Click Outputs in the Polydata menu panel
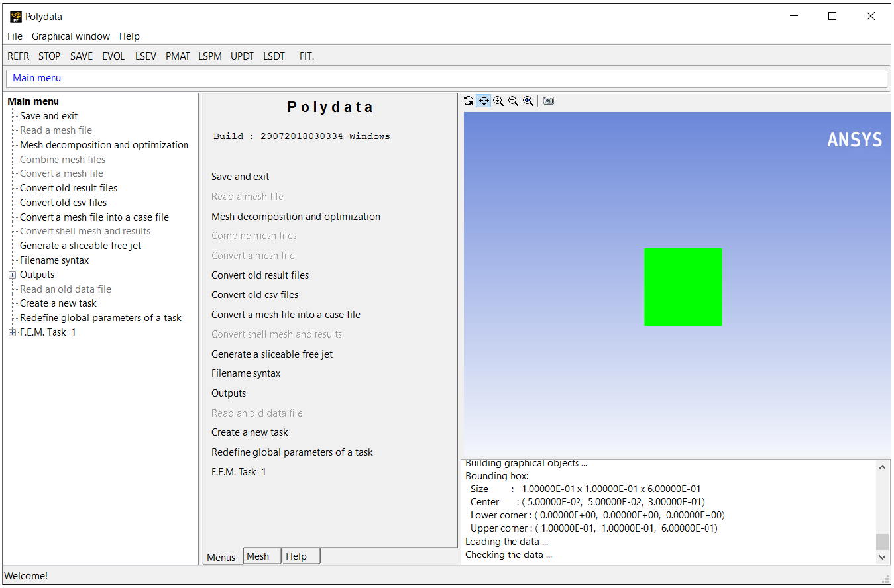The height and width of the screenshot is (588, 894). 229,393
